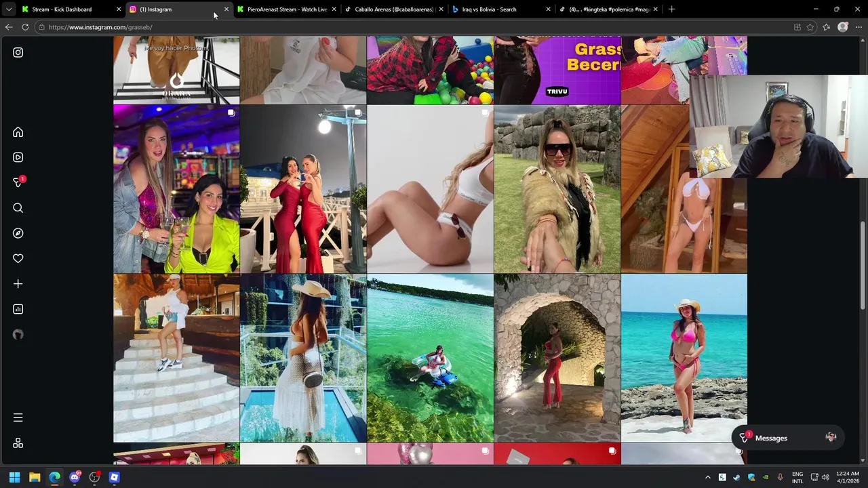Viewport: 868px width, 488px height.
Task: Close the Instagram tab
Action: click(226, 9)
